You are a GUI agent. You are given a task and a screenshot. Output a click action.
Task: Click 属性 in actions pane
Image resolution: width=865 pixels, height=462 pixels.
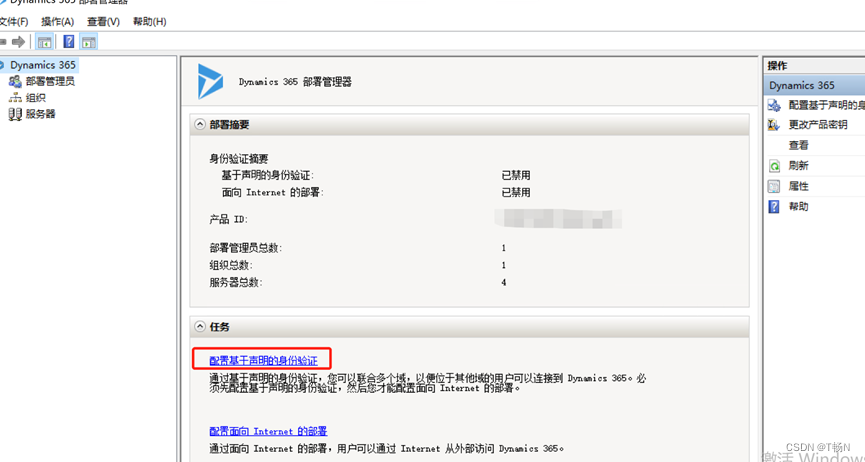pos(798,186)
